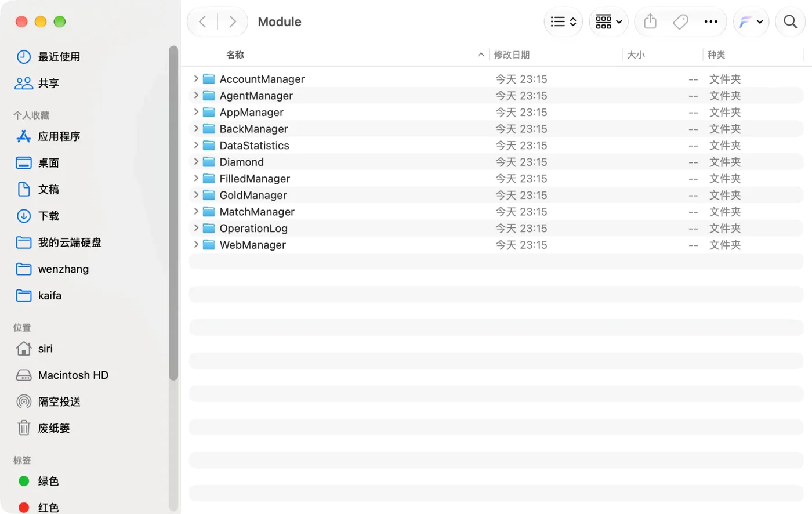Click the Share toolbar icon
Image resolution: width=812 pixels, height=514 pixels.
[x=650, y=22]
